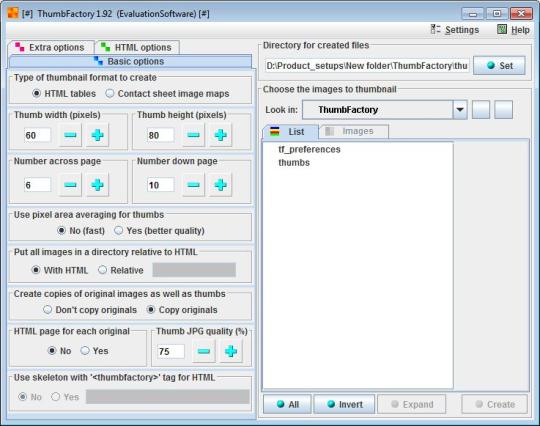Screen dimensions: 540x426
Task: Click the Create button
Action: coord(495,404)
